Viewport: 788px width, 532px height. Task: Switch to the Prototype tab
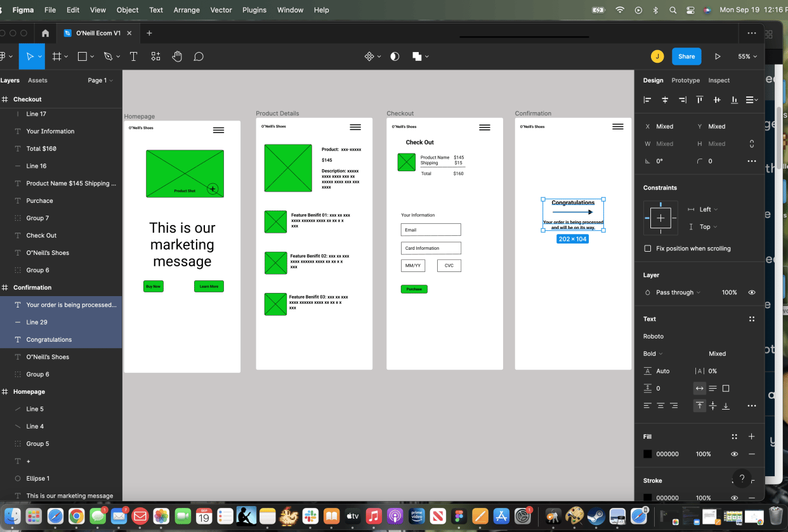point(685,81)
